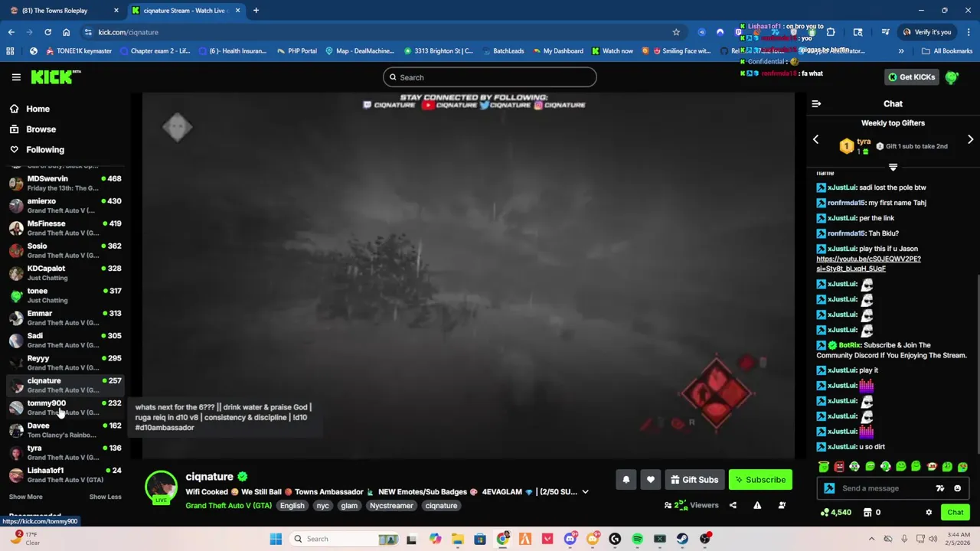The height and width of the screenshot is (551, 980).
Task: Open the youtu.be link in chat
Action: click(868, 264)
